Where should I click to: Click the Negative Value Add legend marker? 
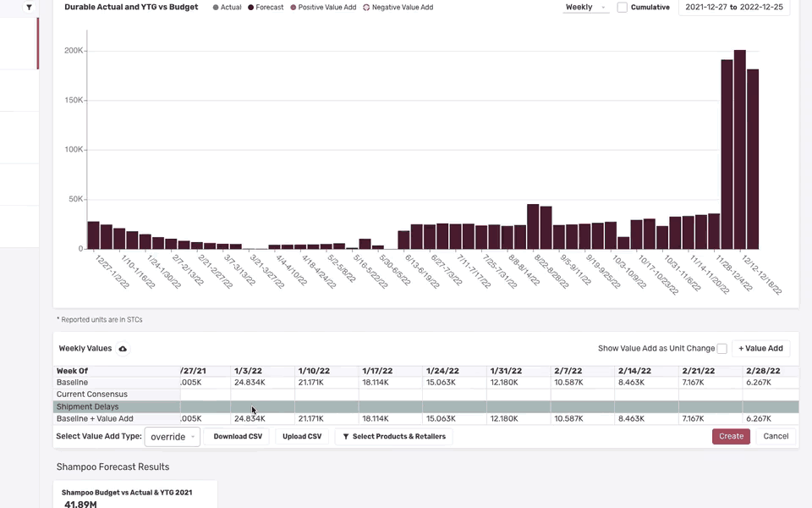[366, 8]
